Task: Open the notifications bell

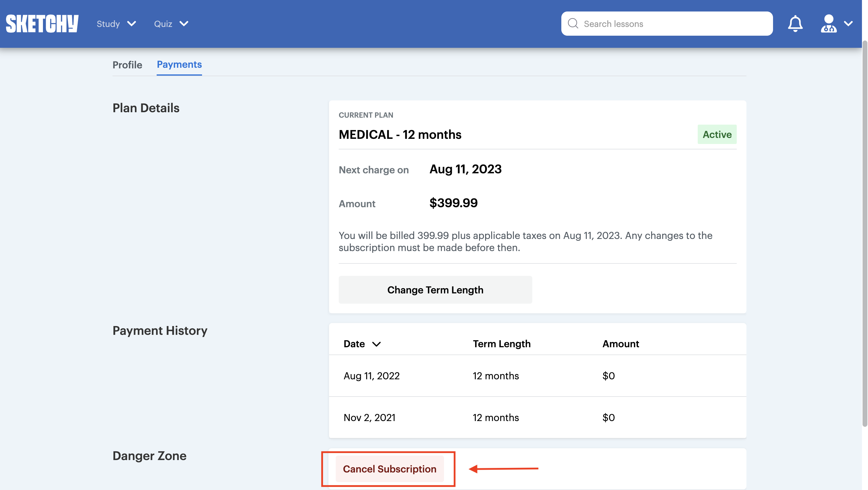Action: [795, 24]
